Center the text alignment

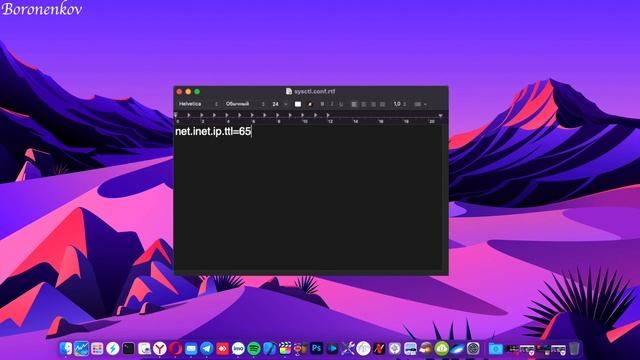click(364, 104)
